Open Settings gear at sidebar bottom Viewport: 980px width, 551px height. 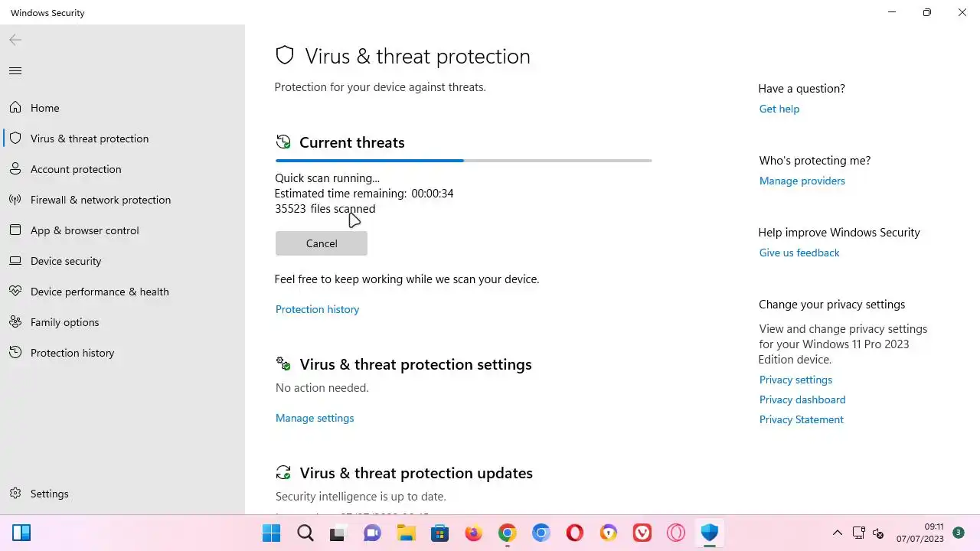tap(15, 494)
